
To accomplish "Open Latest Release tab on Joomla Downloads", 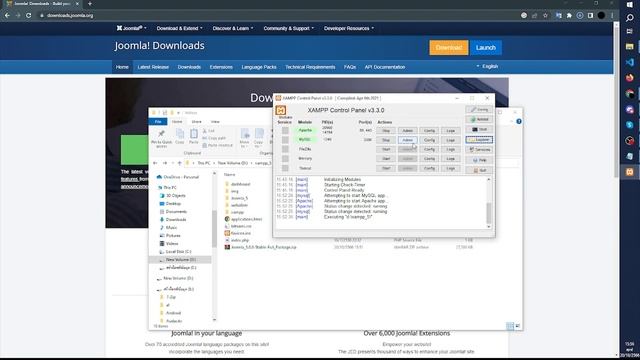I will pos(153,67).
